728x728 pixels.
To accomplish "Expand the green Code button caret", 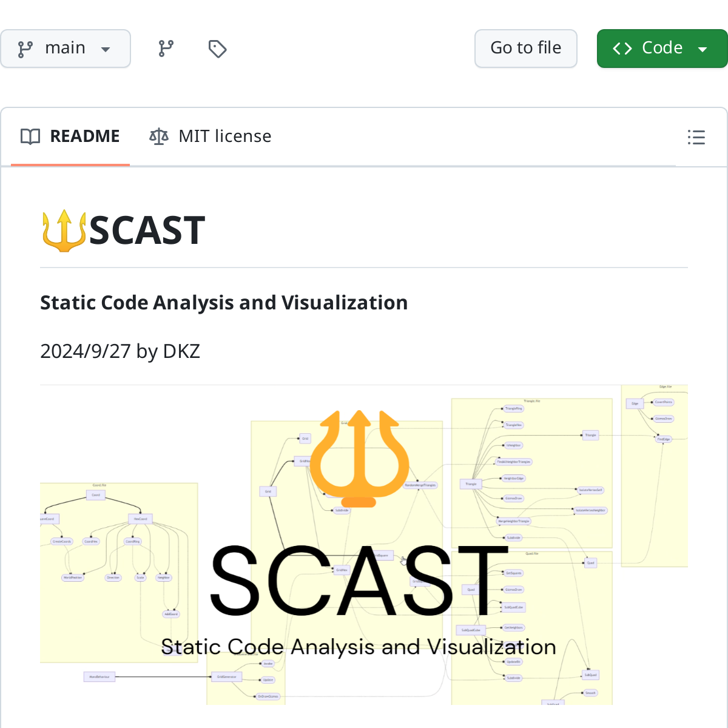I will coord(703,49).
